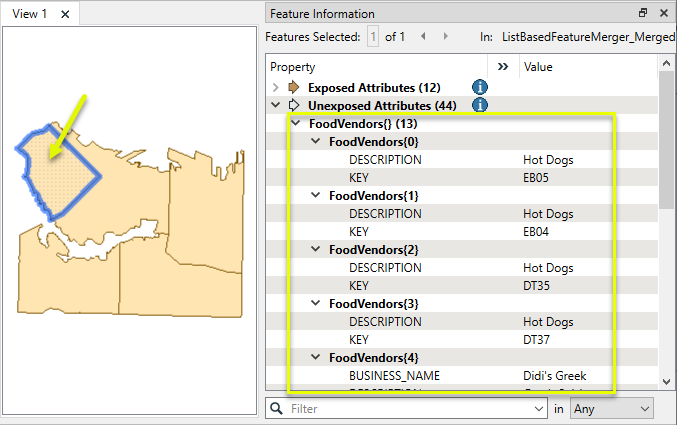This screenshot has width=677, height=425.
Task: Undock the Feature Information panel
Action: pyautogui.click(x=643, y=14)
